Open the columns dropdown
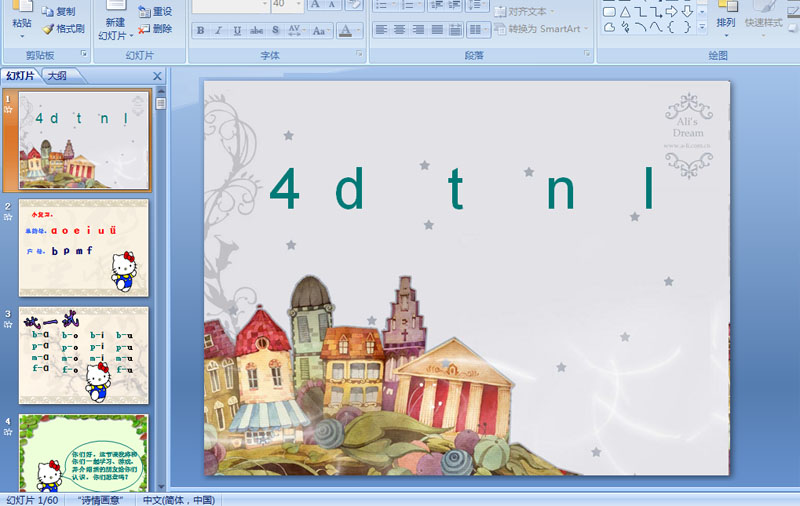800x506 pixels. 478,30
